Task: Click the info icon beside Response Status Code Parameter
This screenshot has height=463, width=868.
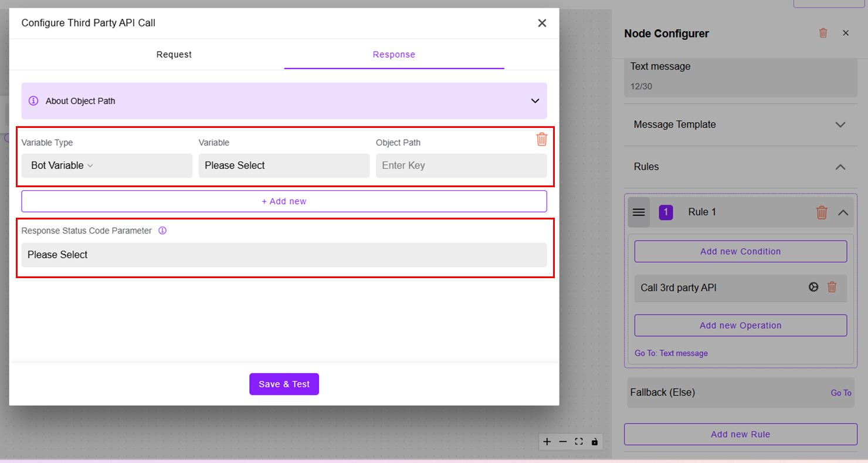Action: coord(162,231)
